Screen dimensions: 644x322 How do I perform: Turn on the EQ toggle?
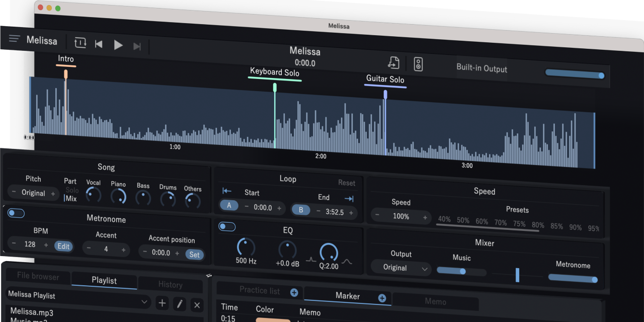(x=227, y=226)
